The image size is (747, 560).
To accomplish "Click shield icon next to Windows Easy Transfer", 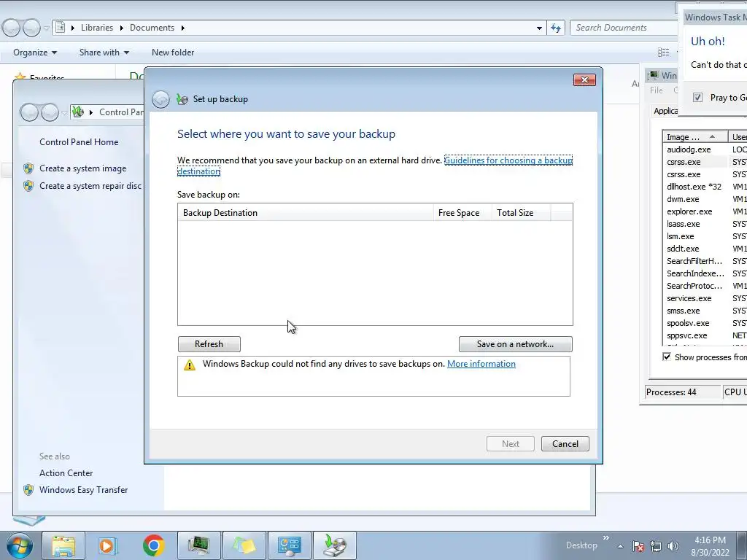I will [28, 490].
